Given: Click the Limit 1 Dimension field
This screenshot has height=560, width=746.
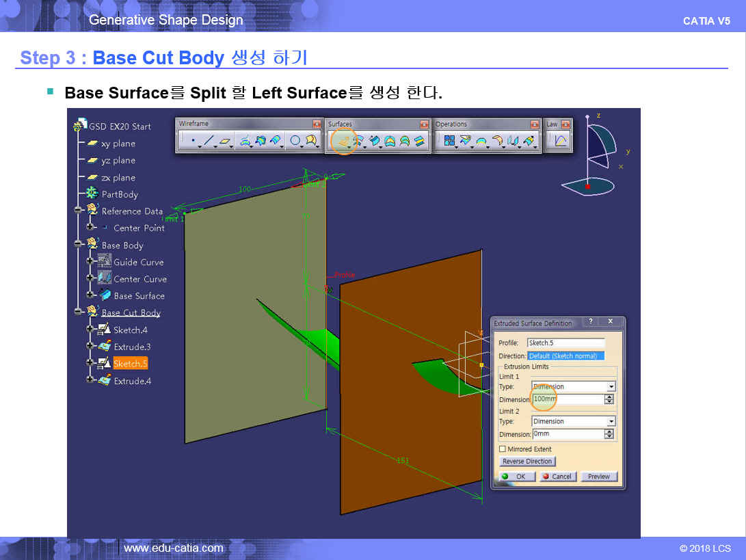Looking at the screenshot, I should coord(566,399).
